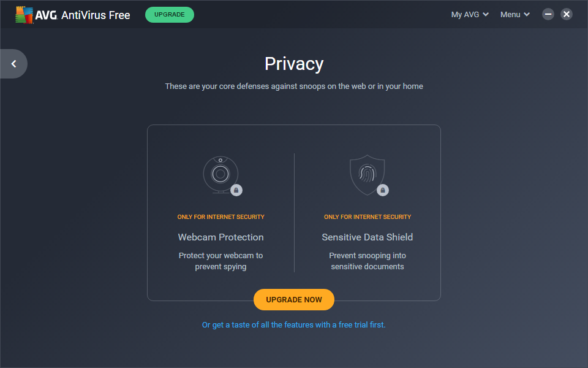
Task: Select the Webcam Protection title
Action: point(221,237)
